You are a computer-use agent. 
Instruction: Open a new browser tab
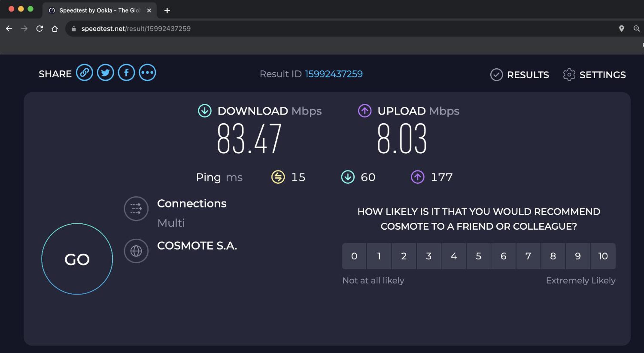[x=167, y=10]
